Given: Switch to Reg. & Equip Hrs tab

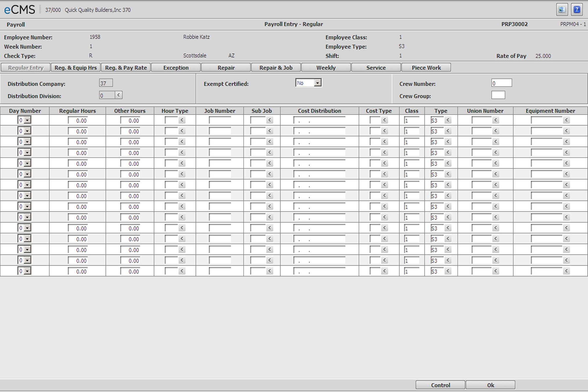Looking at the screenshot, I should tap(76, 67).
